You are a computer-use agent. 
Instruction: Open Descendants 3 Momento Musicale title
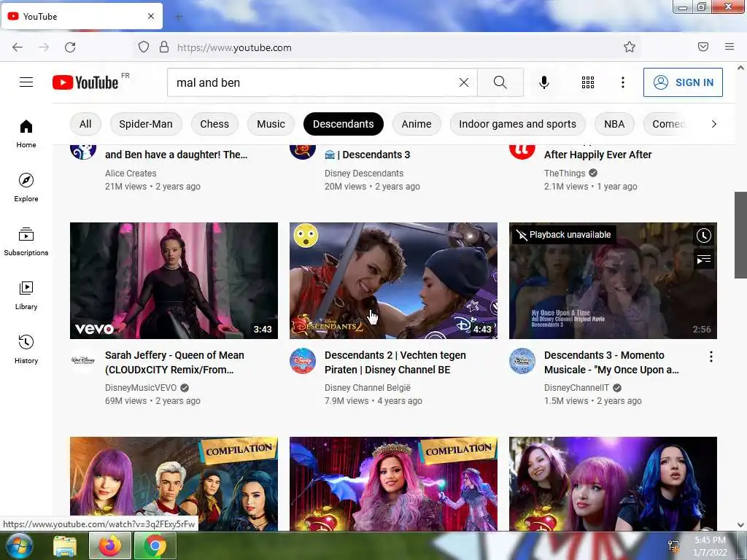pyautogui.click(x=611, y=362)
